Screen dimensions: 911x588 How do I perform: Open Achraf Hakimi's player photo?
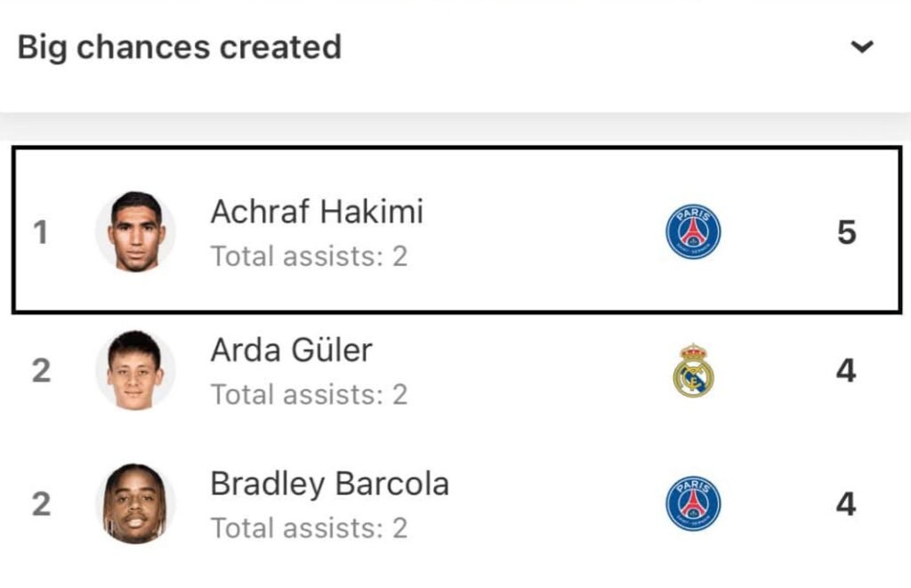point(135,231)
